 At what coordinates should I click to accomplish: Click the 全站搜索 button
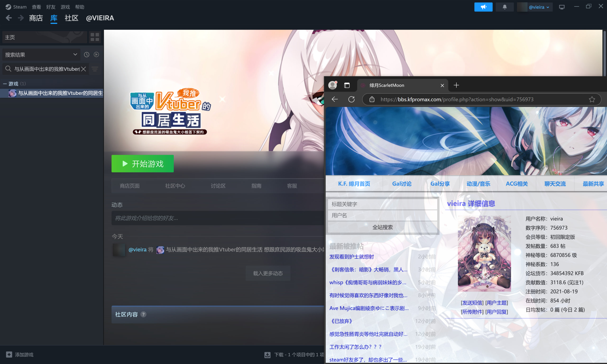coord(382,227)
